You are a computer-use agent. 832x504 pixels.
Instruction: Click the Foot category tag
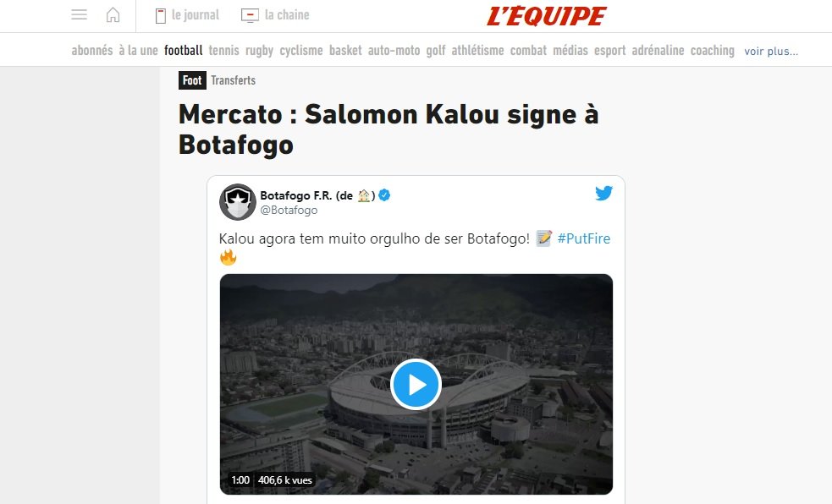(x=192, y=80)
